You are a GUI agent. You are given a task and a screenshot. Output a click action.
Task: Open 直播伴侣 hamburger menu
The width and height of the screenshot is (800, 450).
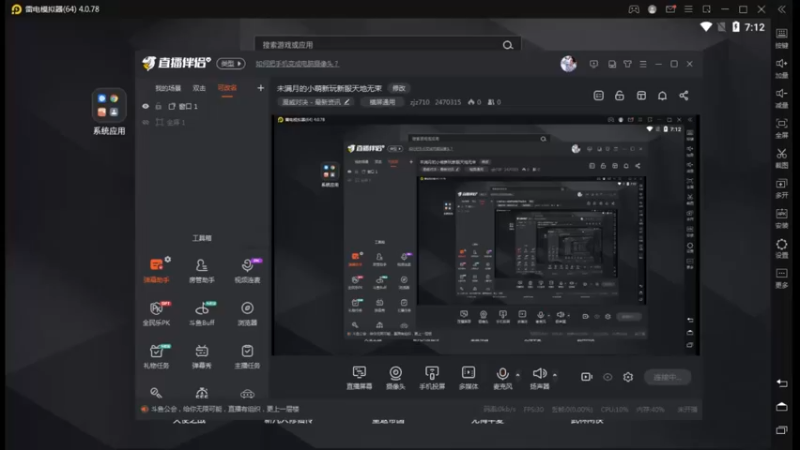pyautogui.click(x=643, y=64)
